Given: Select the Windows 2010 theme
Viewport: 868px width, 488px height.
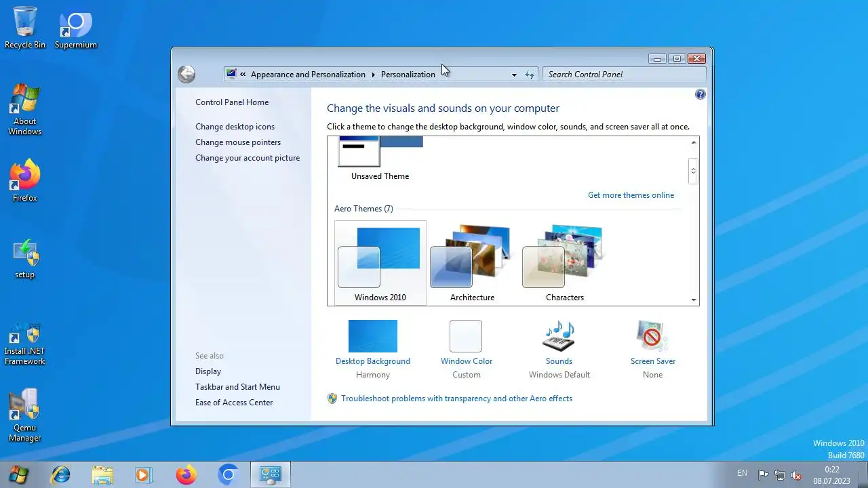Looking at the screenshot, I should coord(380,263).
